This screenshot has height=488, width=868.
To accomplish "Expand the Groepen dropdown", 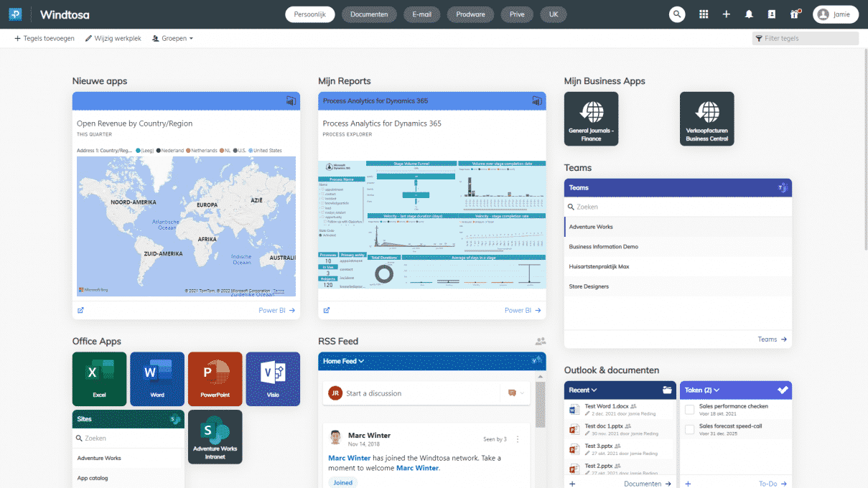I will [x=173, y=39].
